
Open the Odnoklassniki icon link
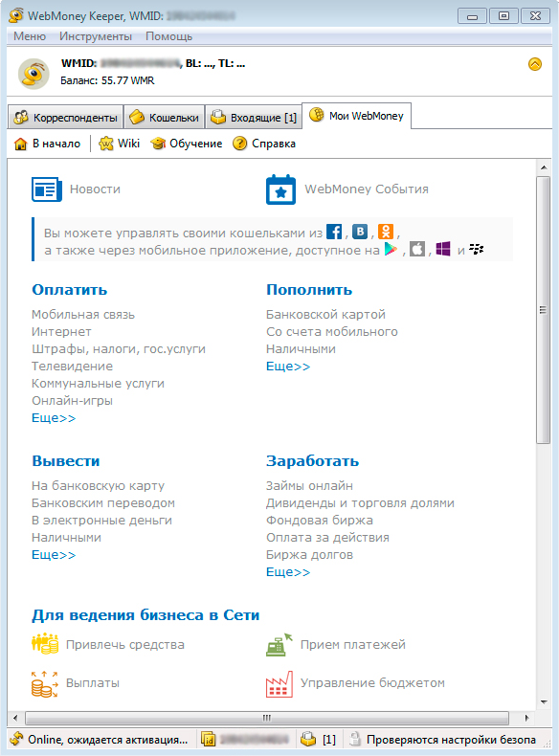point(386,232)
